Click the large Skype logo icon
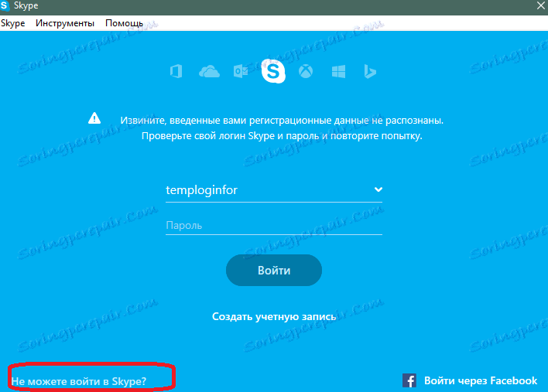Screen dimensions: 548x392 (x=273, y=71)
